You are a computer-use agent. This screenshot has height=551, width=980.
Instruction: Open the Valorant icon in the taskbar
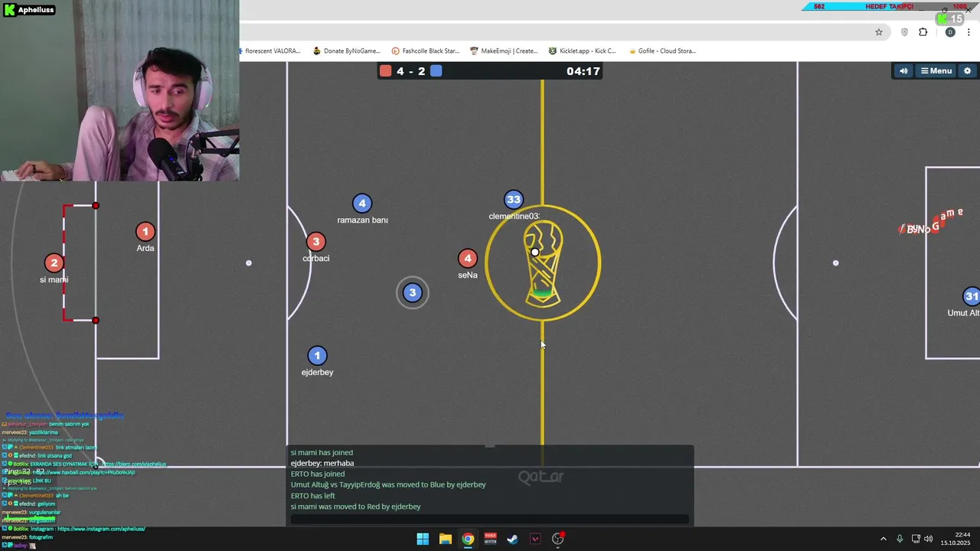pyautogui.click(x=535, y=539)
